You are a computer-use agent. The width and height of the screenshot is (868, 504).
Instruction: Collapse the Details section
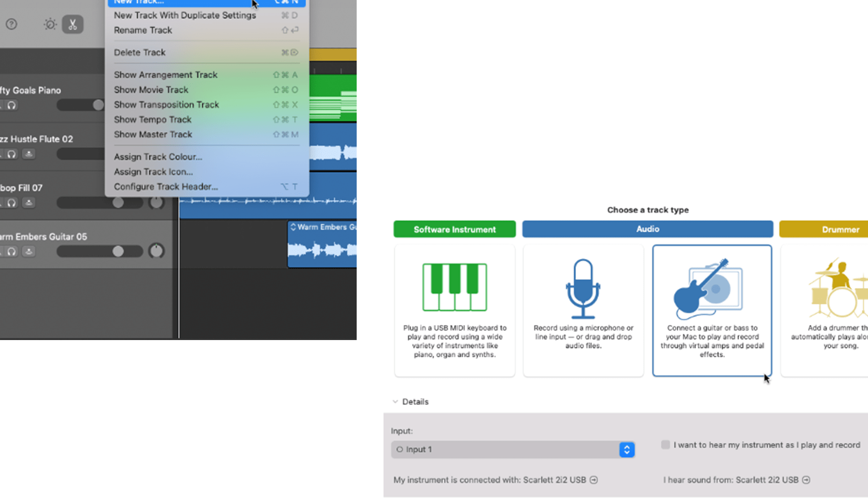[395, 401]
